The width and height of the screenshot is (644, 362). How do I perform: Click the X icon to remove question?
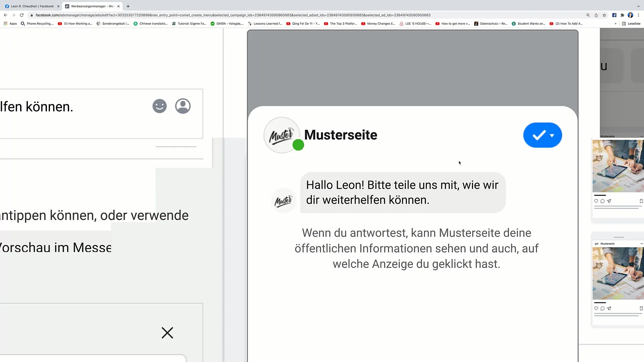pos(167,333)
